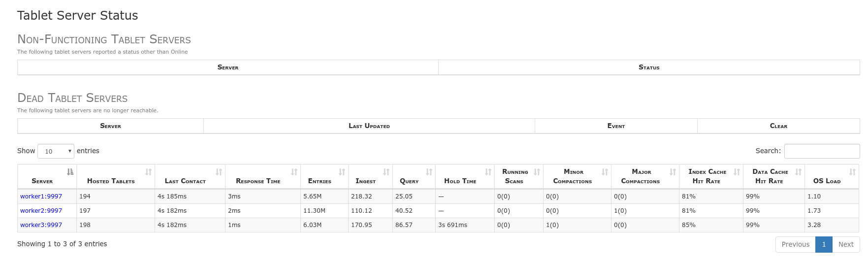
Task: Sort by Major Compactions using sort icon
Action: (x=673, y=172)
